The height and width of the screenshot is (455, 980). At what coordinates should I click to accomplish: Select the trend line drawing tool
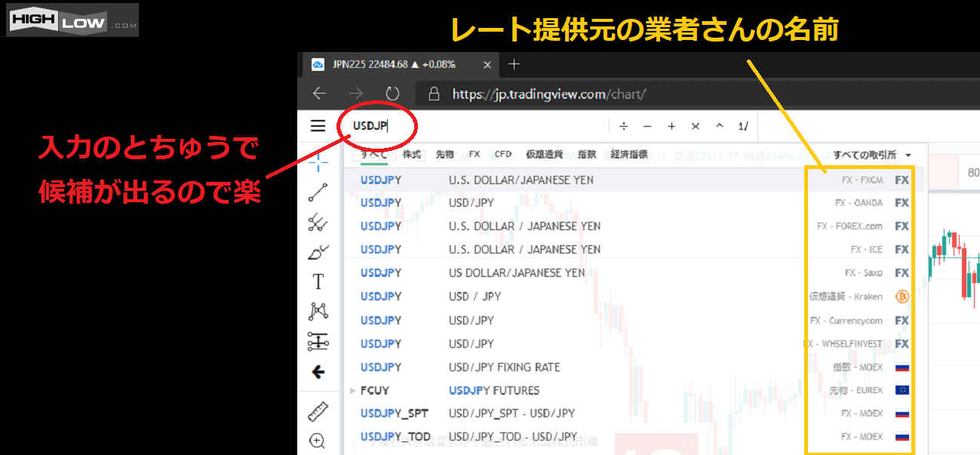pos(318,192)
